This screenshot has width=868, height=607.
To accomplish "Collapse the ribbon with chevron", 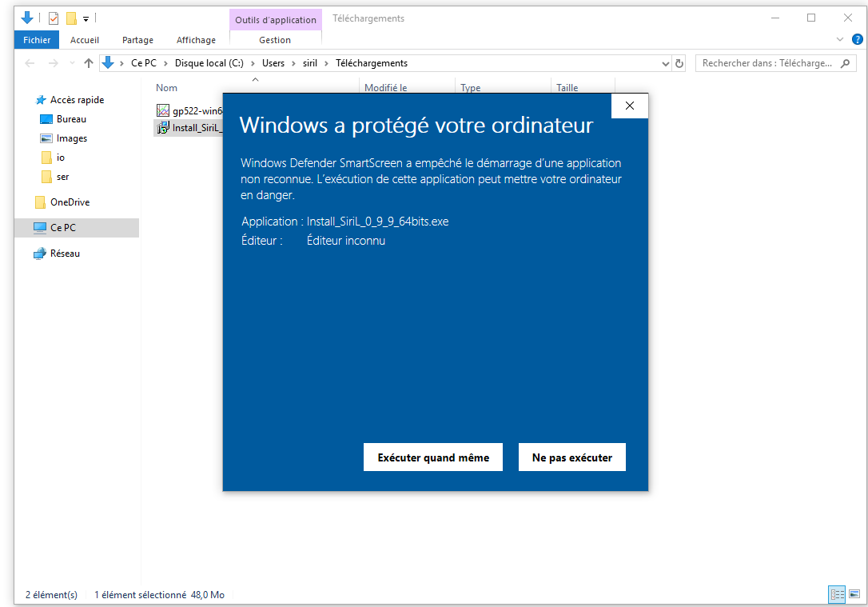I will click(x=840, y=39).
